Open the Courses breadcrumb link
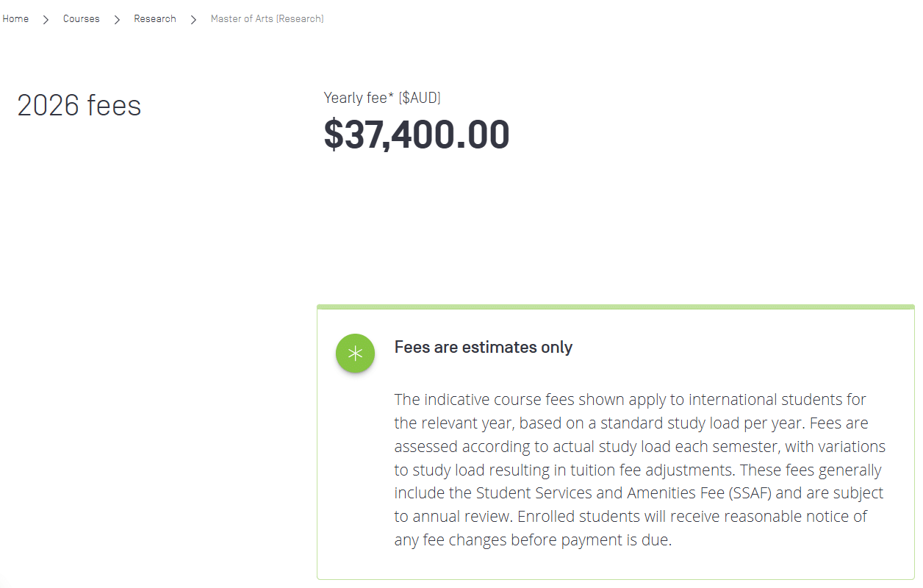The width and height of the screenshot is (923, 588). pos(81,18)
